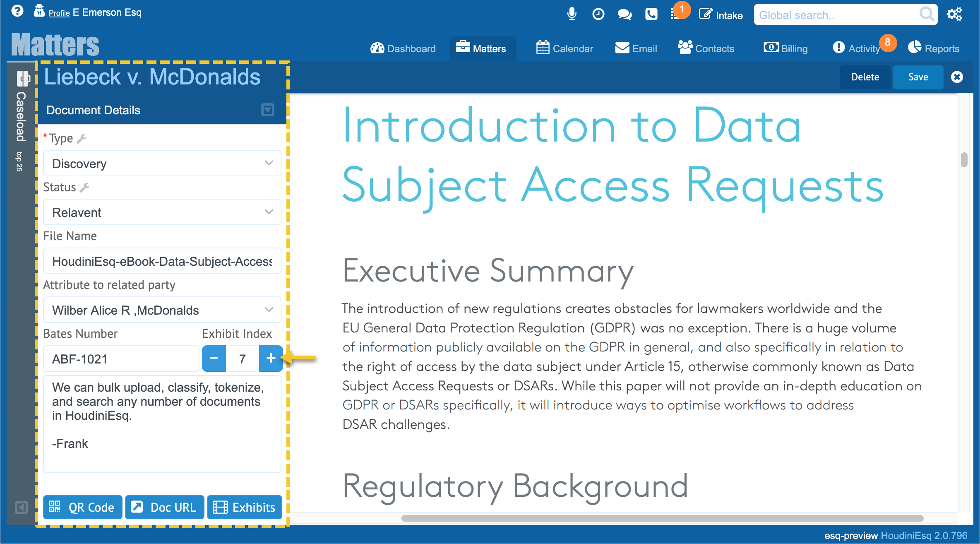The height and width of the screenshot is (544, 980).
Task: Click the HoudiniEsq 2.0.796 version link
Action: point(924,536)
